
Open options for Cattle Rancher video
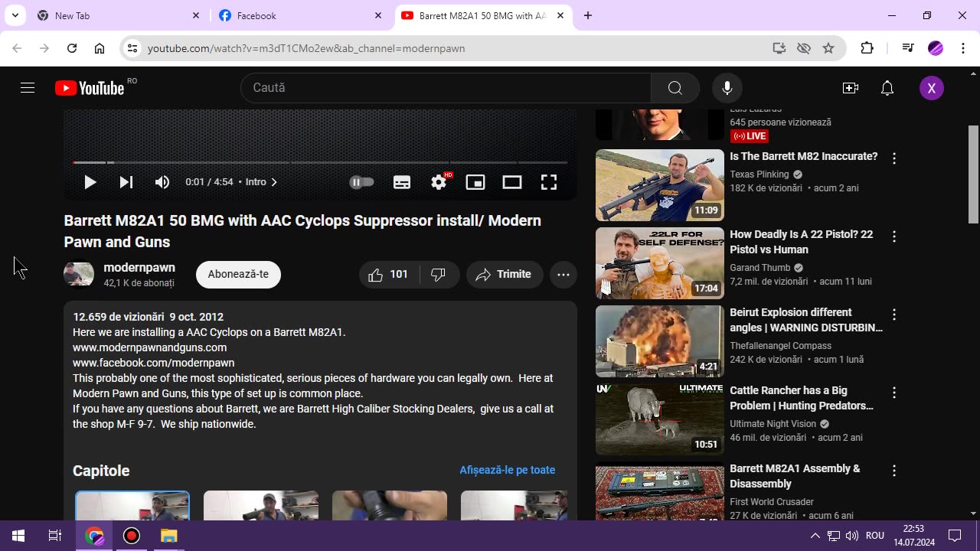(x=894, y=393)
